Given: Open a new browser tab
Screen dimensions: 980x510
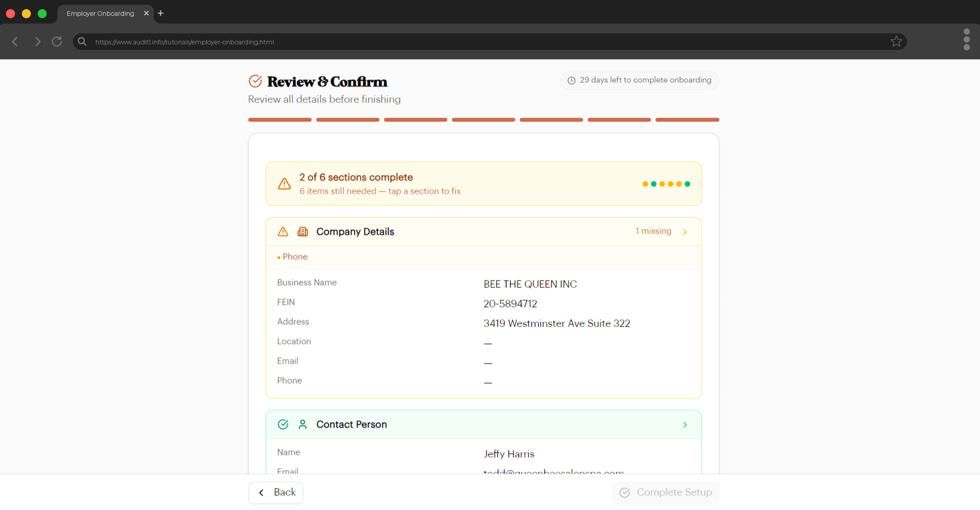Looking at the screenshot, I should point(160,13).
